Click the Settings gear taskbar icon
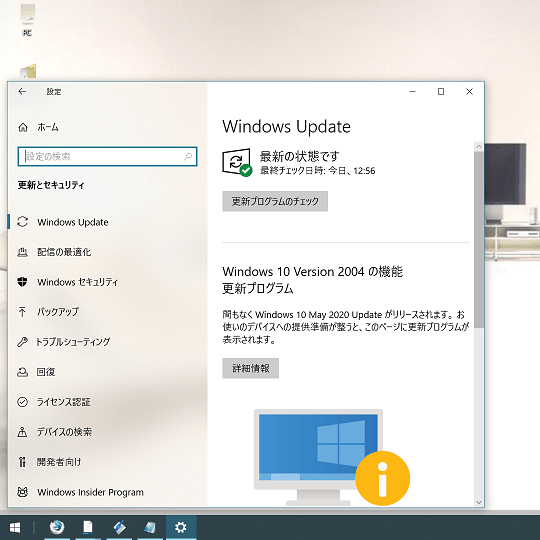540x540 pixels. (x=181, y=527)
